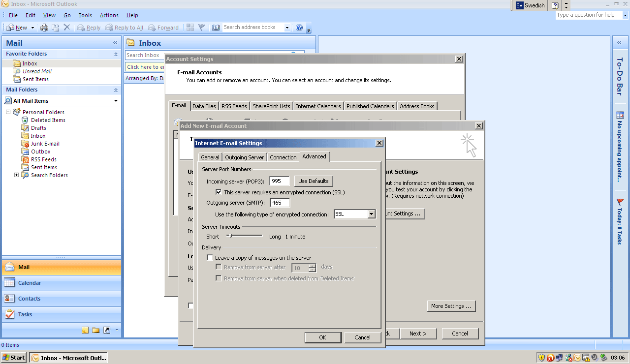The image size is (630, 364).
Task: Open the Tools menu
Action: [85, 16]
